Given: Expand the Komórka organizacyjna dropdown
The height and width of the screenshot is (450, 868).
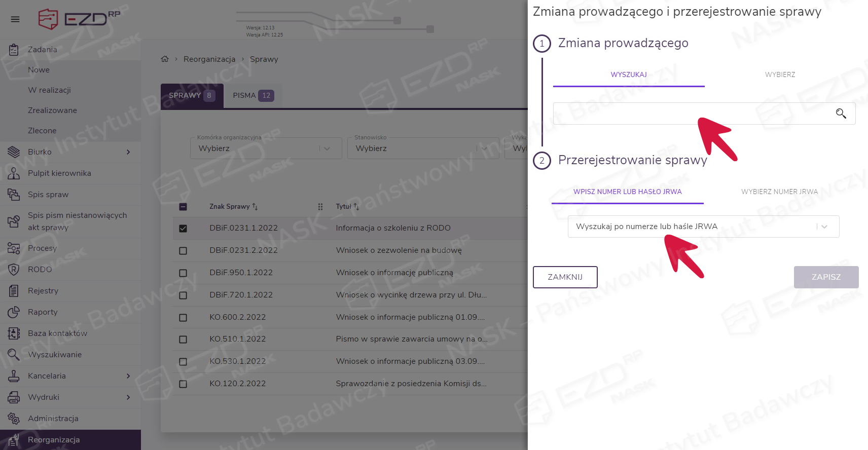Looking at the screenshot, I should pyautogui.click(x=327, y=148).
